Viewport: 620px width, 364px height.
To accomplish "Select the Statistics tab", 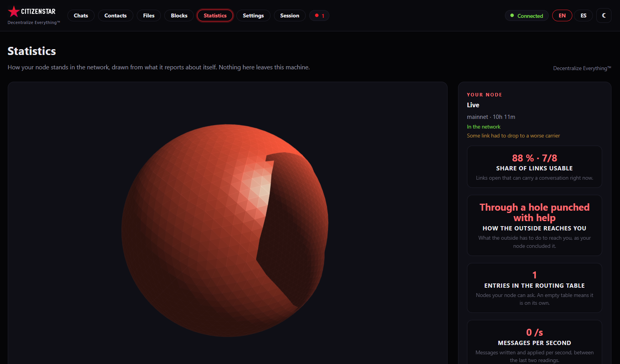I will 215,15.
